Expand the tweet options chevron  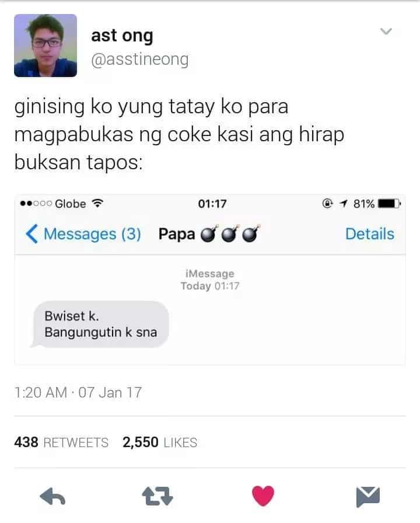click(x=386, y=32)
